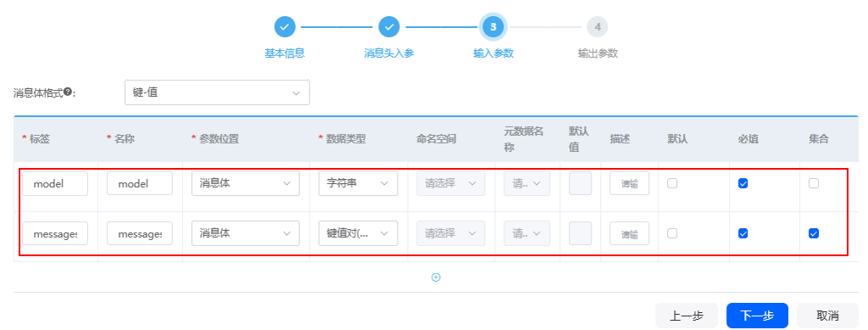Click the add-row plus icon below table

[436, 277]
